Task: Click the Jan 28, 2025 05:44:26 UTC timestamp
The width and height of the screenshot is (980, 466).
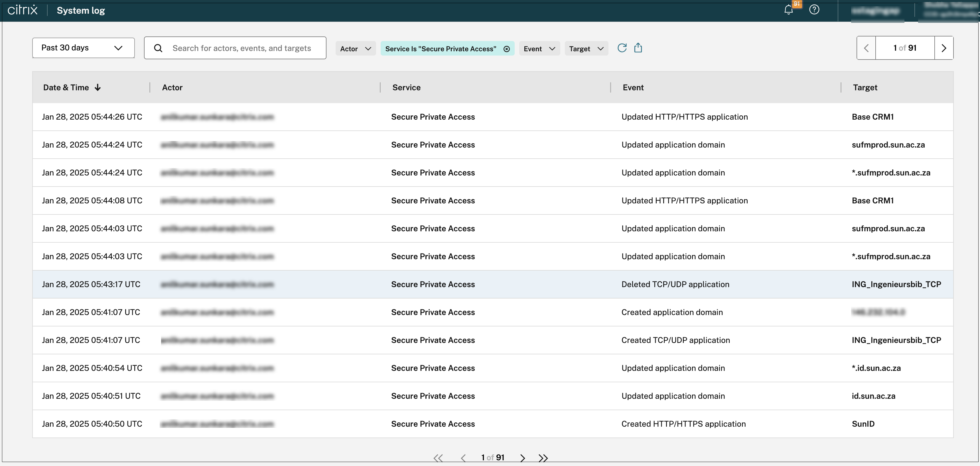Action: tap(92, 117)
